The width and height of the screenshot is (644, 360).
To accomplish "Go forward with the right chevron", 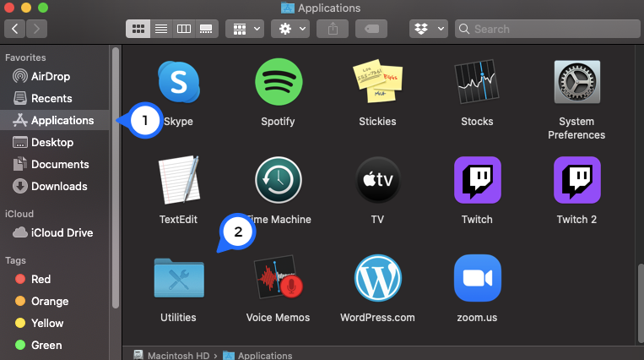I will point(36,29).
